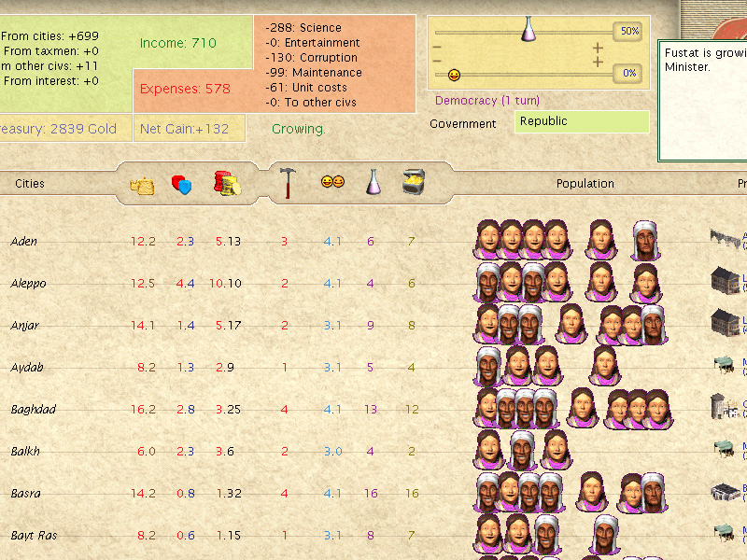The width and height of the screenshot is (747, 560).
Task: Click the Population column header
Action: pyautogui.click(x=585, y=184)
